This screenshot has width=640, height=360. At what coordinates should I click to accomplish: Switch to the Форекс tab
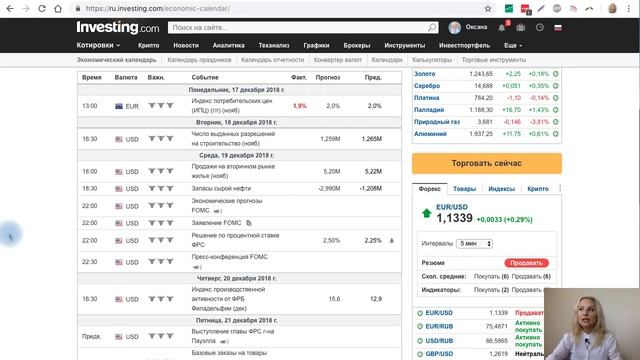[429, 189]
